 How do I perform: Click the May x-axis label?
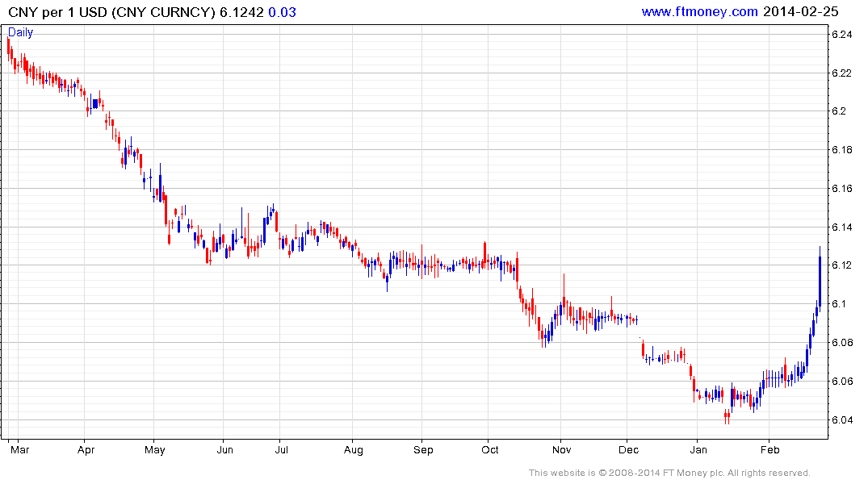[x=155, y=449]
